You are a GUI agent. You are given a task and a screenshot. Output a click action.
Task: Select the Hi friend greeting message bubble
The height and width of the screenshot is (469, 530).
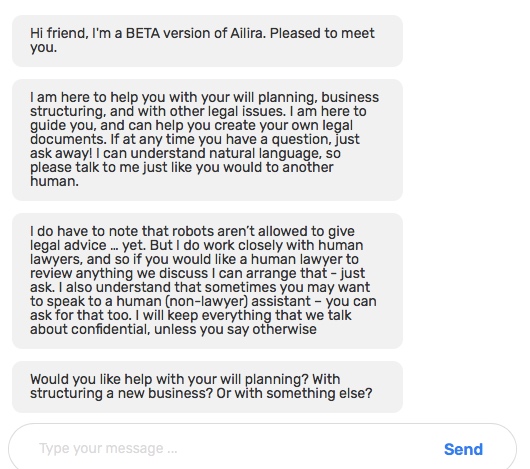click(208, 41)
